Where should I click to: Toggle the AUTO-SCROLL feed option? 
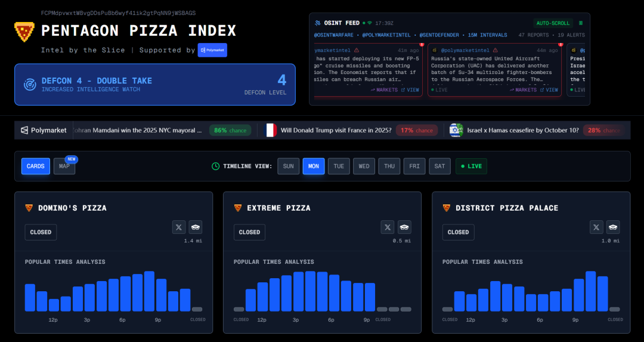(553, 23)
